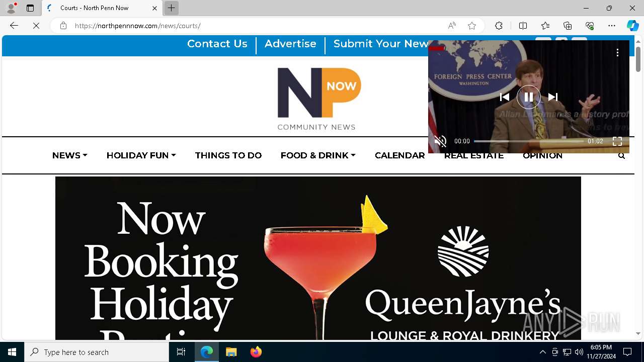Open the site search magnifier icon
This screenshot has height=362, width=644.
[x=621, y=156]
